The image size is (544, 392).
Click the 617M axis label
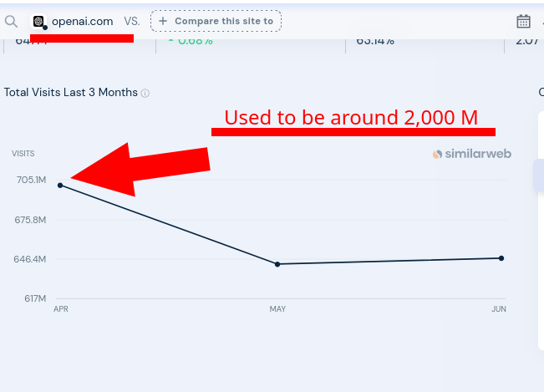coord(35,298)
